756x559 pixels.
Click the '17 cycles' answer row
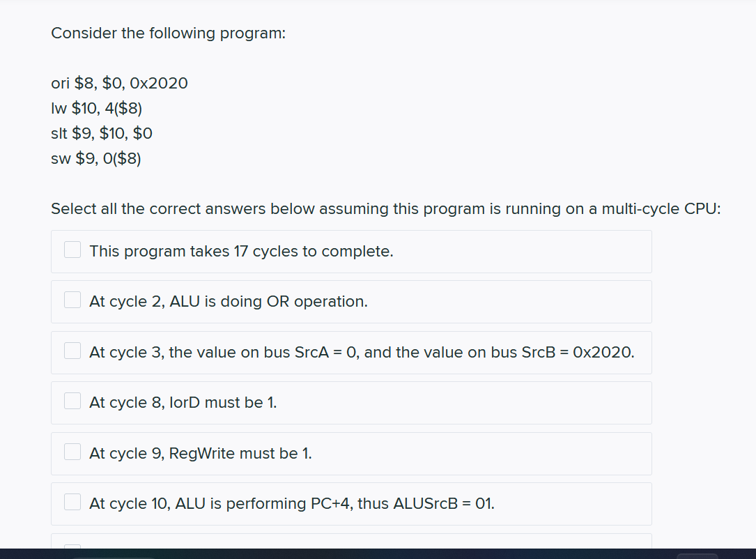[x=350, y=251]
